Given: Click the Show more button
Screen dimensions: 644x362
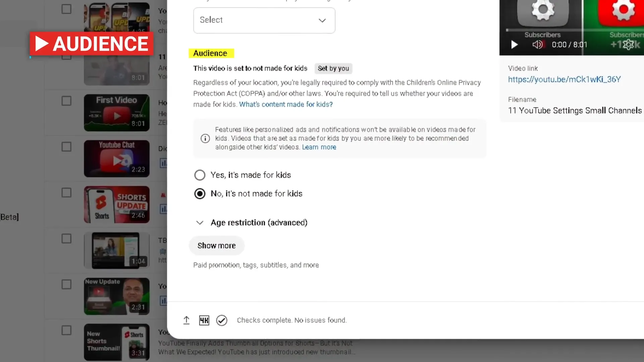Looking at the screenshot, I should click(x=216, y=245).
